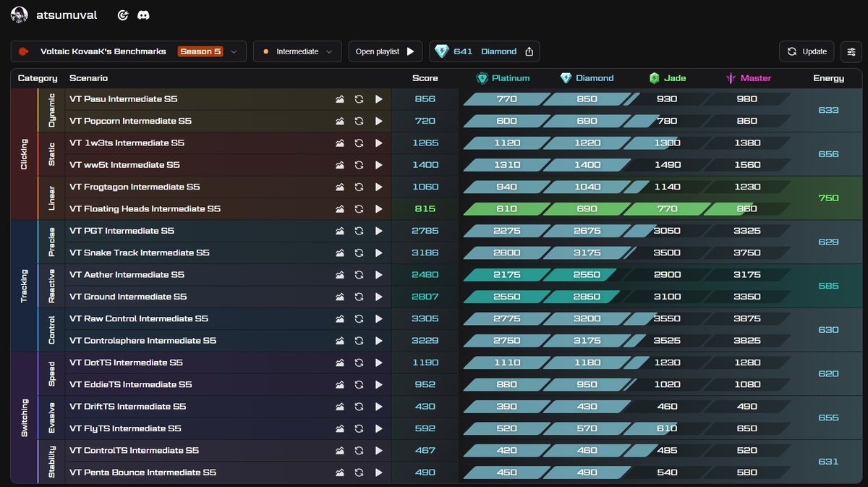Open chart for VT Pasu Intermediate S5
The height and width of the screenshot is (487, 868).
(x=340, y=99)
